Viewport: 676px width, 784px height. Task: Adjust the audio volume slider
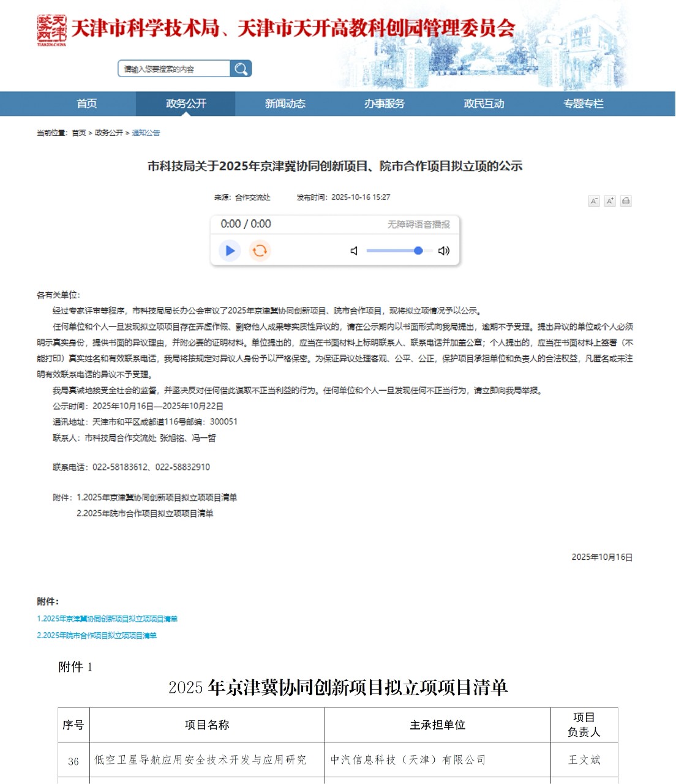pos(418,251)
